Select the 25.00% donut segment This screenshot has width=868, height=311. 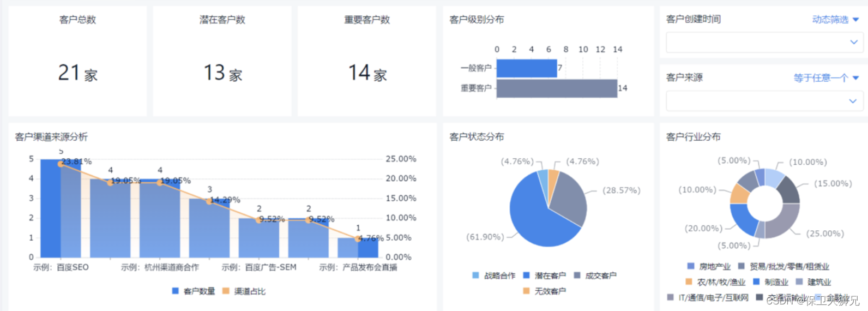point(784,224)
